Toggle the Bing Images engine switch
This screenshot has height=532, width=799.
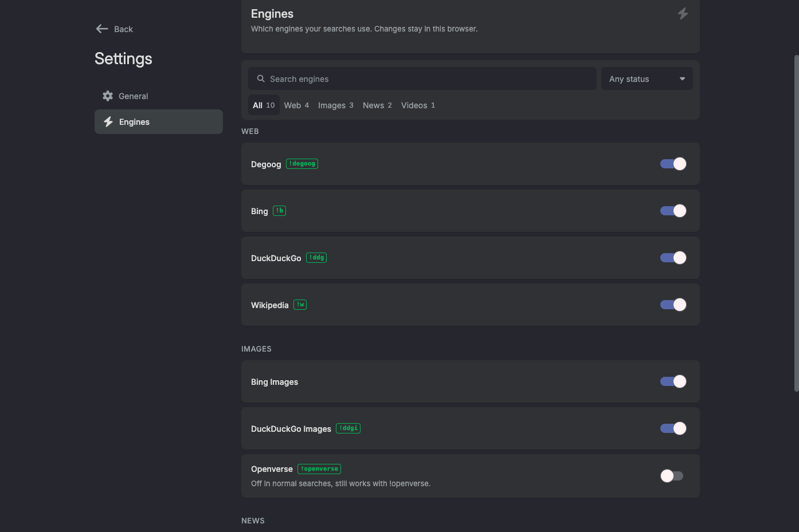click(x=673, y=381)
